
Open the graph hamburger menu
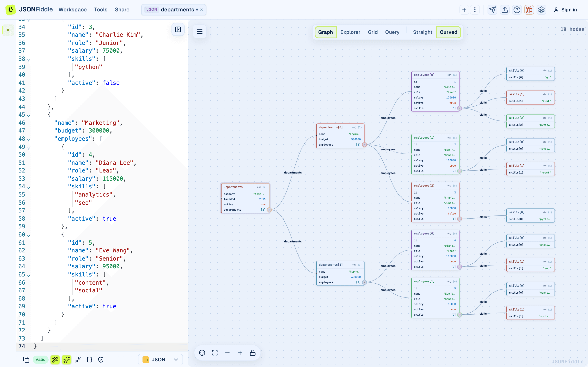(x=199, y=31)
